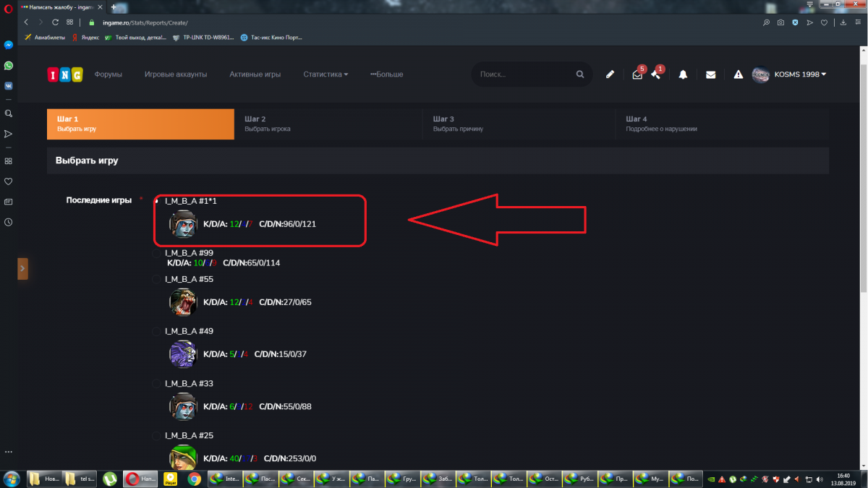Click the Поиск search field
Screen dimensions: 868x488
coord(524,74)
